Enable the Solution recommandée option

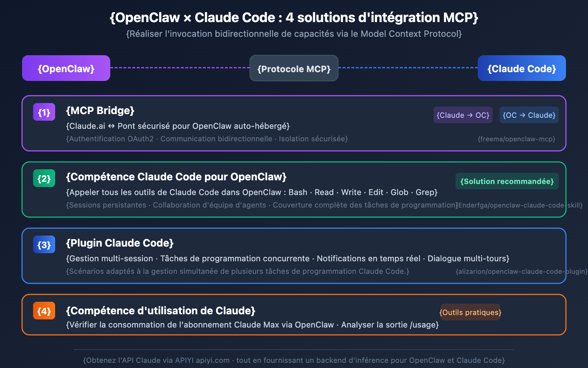(507, 181)
